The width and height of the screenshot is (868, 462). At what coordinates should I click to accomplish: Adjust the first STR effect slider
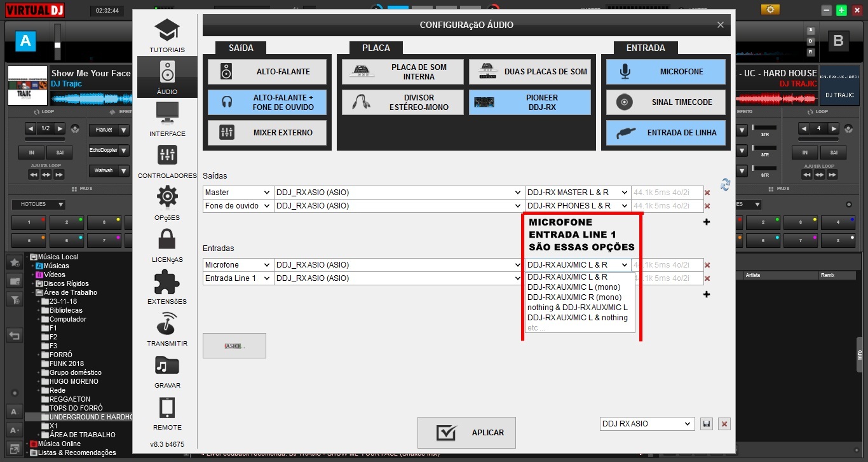764,128
